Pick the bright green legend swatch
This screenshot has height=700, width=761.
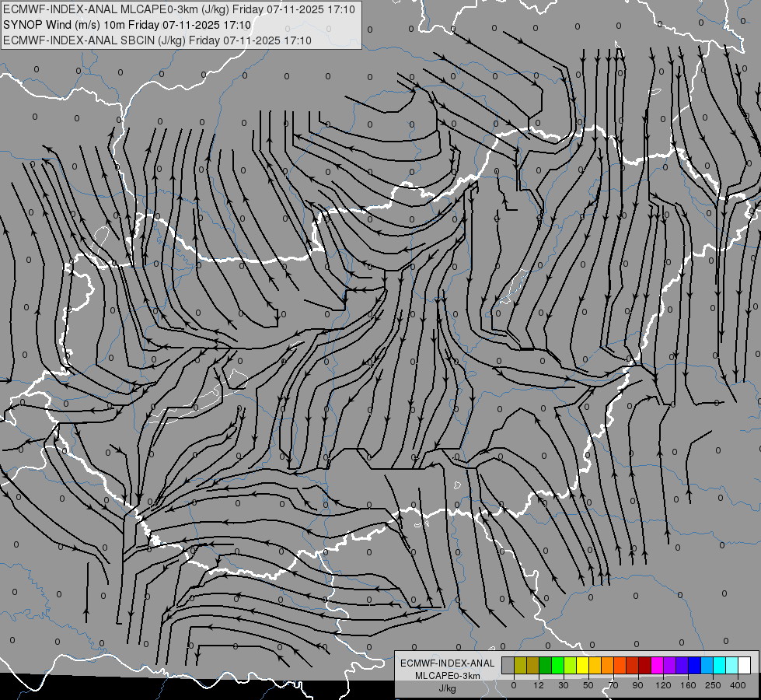(558, 665)
